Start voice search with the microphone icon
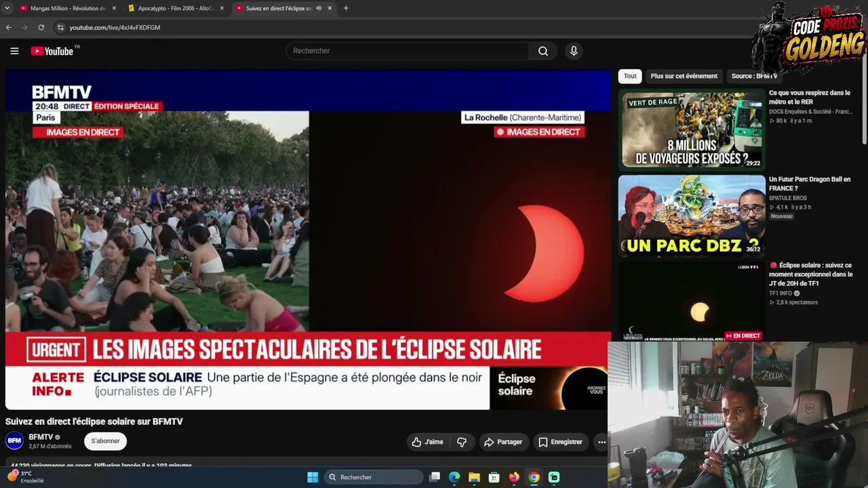Viewport: 868px width, 488px height. pos(574,51)
